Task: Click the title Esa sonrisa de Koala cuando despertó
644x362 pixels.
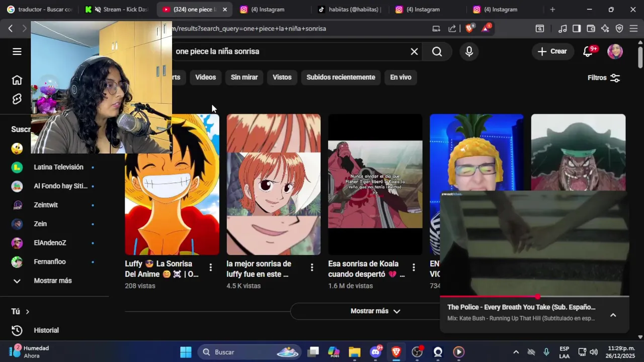Action: pos(366,269)
